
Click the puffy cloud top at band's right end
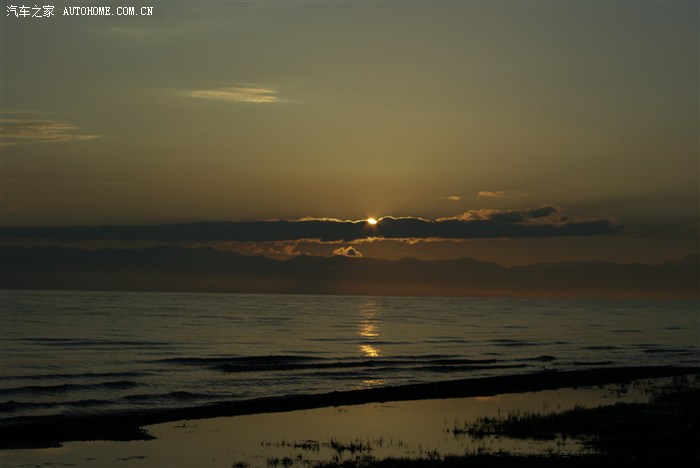click(x=538, y=212)
